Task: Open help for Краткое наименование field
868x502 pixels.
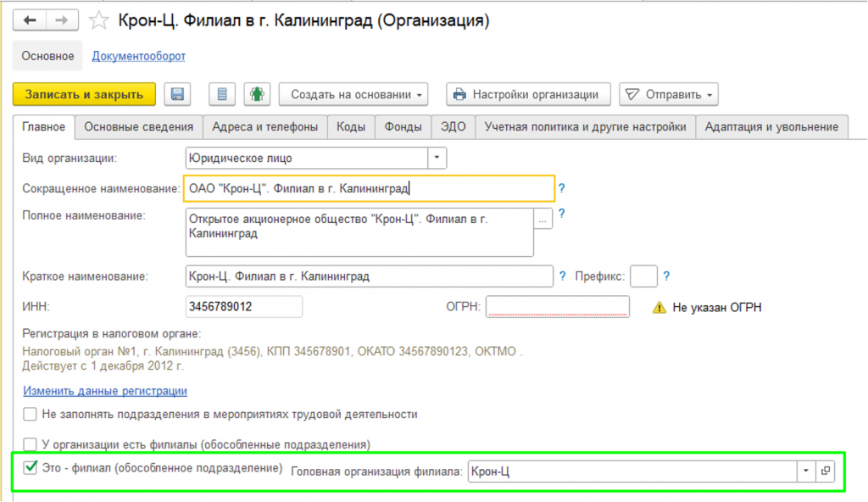Action: (563, 276)
